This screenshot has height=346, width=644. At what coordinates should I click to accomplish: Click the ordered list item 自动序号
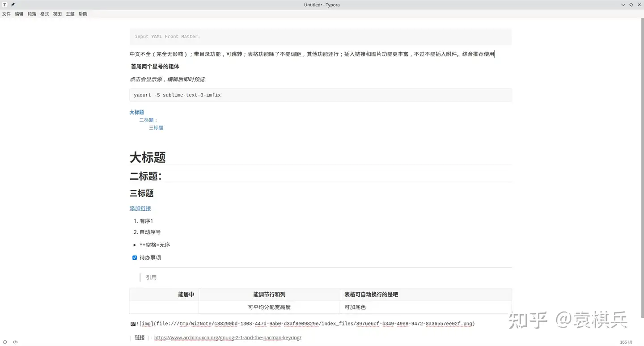tap(150, 232)
